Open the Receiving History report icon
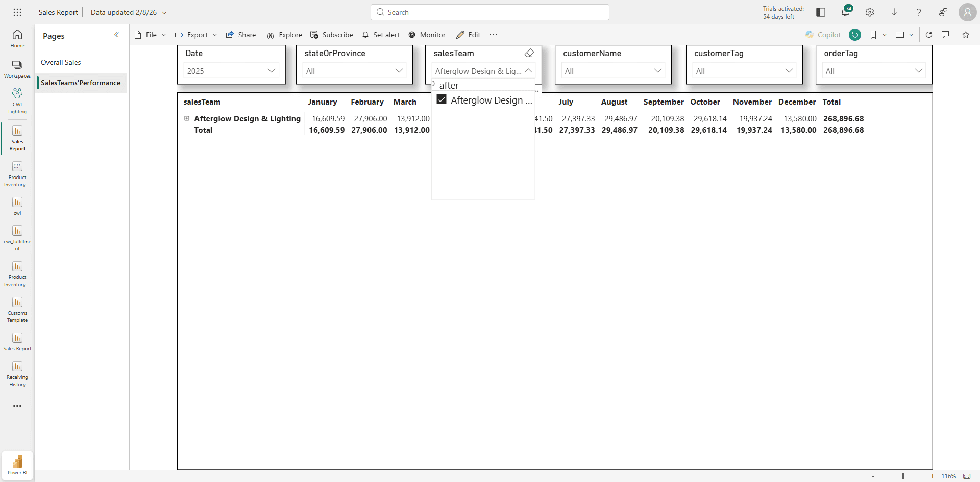 pyautogui.click(x=17, y=374)
